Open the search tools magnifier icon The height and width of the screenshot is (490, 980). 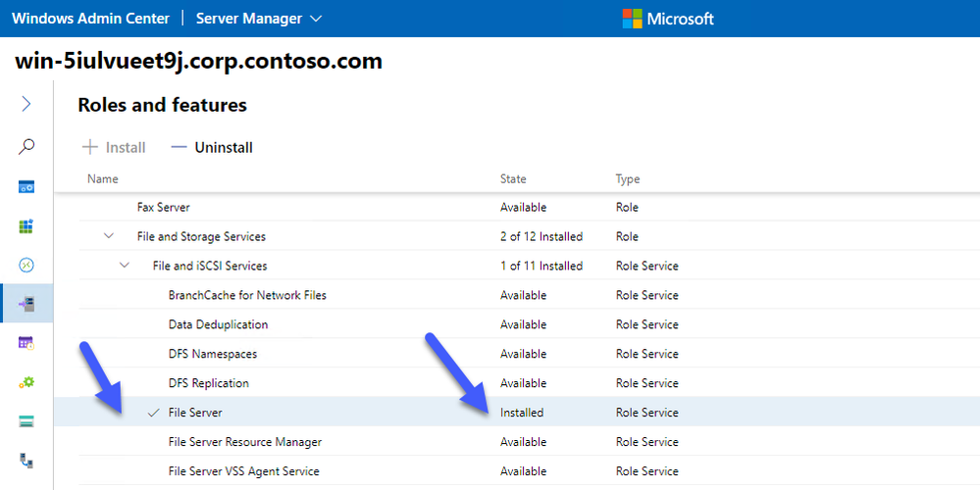[x=26, y=147]
